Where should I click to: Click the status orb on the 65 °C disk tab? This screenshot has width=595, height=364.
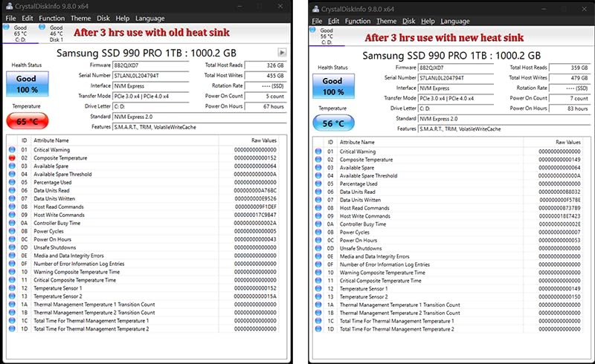[9, 27]
